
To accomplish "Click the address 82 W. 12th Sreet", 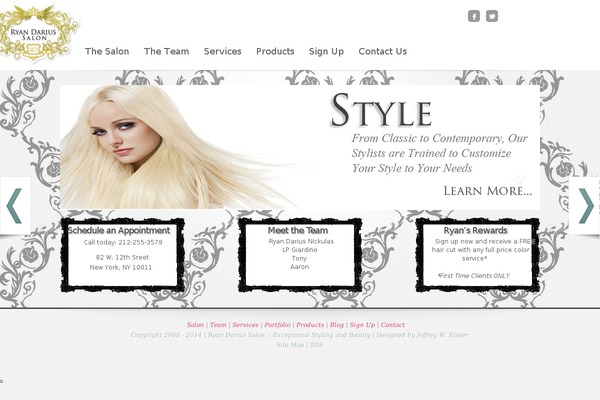I will [122, 257].
